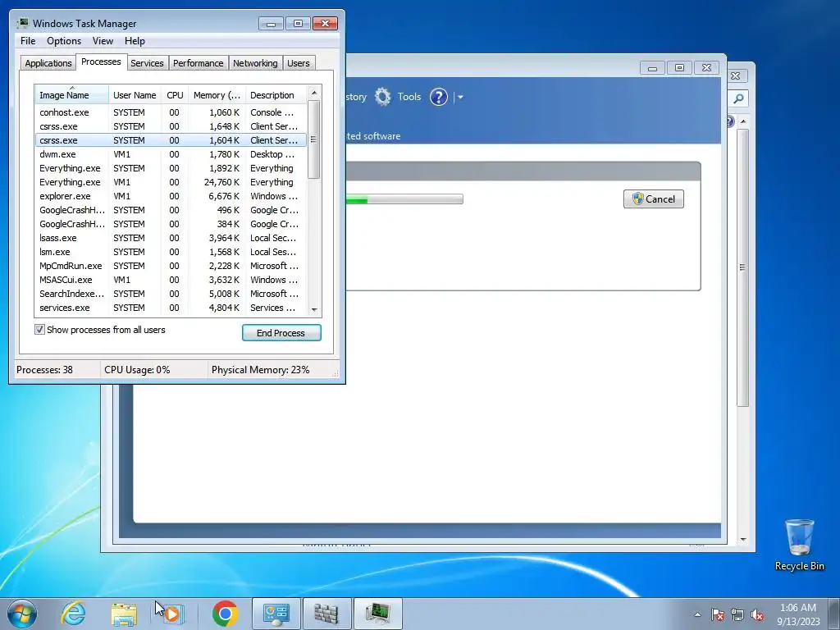Click the Defender scan progress bar
Screen dimensions: 840x630
(x=404, y=199)
